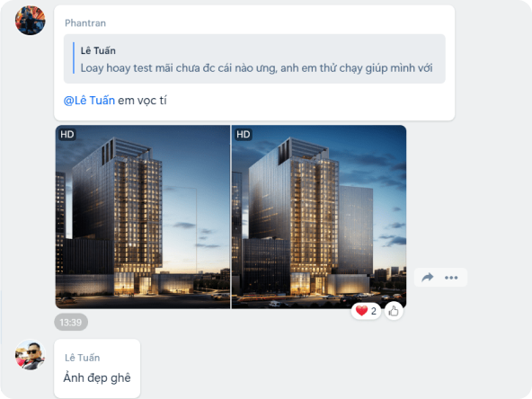Viewport: 532px width, 399px height.
Task: Click the thumbs-up like reaction icon
Action: point(394,311)
